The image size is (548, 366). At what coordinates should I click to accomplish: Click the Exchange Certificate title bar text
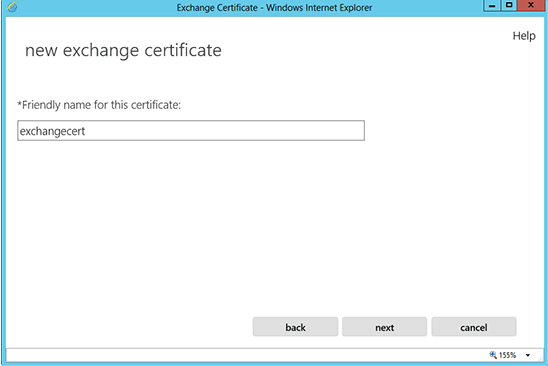274,8
